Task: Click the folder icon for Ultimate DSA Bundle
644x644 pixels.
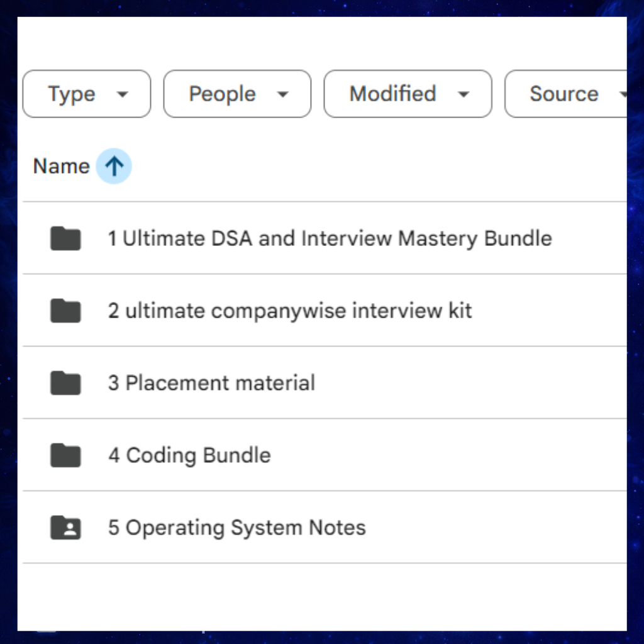Action: (x=65, y=238)
